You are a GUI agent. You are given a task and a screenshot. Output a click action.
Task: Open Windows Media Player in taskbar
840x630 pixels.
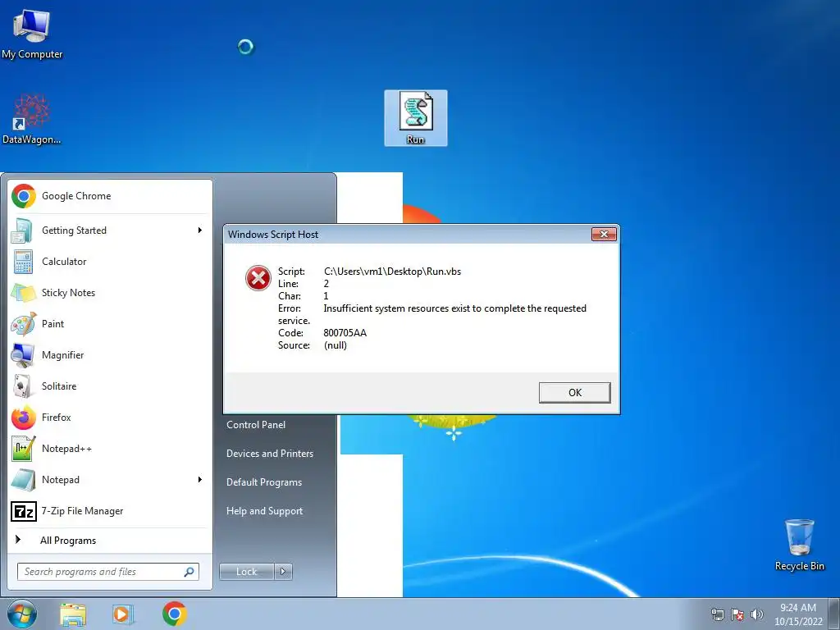tap(123, 614)
